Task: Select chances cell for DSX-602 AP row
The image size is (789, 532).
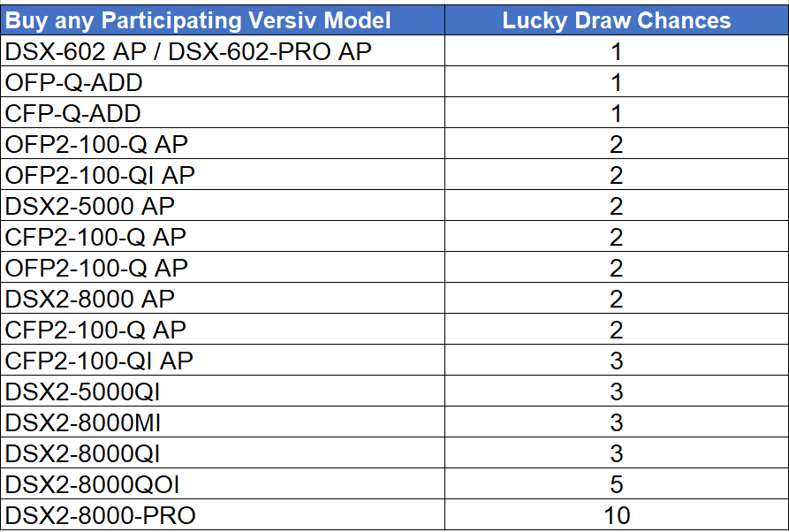Action: 617,50
